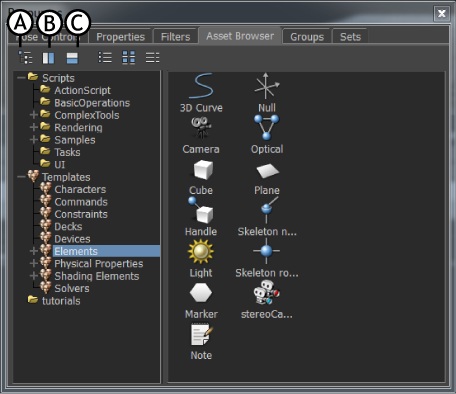Collapse the Scripts folder
456x394 pixels.
(21, 78)
